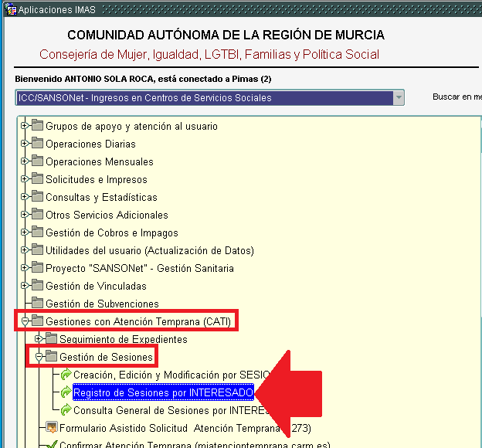
Task: Expand the Gestión de Cobros e Impagos node
Action: coord(25,232)
